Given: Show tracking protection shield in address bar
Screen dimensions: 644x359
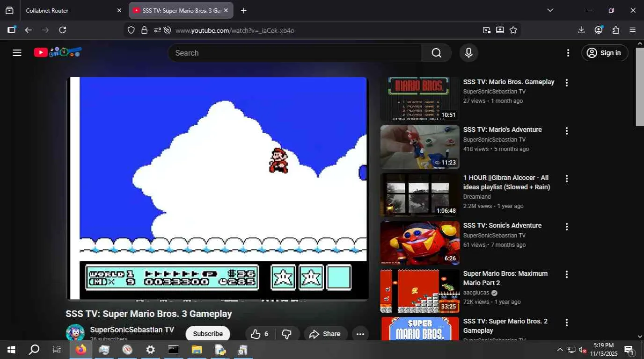Looking at the screenshot, I should click(131, 30).
